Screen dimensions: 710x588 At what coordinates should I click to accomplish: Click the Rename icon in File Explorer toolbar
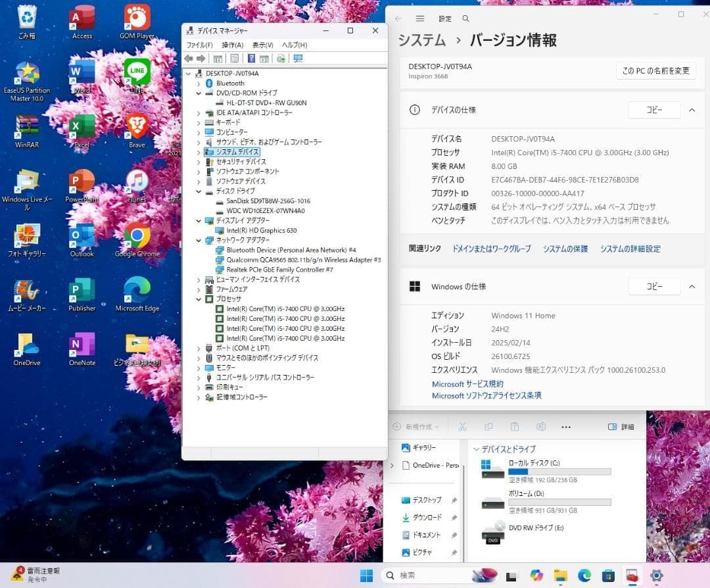pyautogui.click(x=541, y=426)
